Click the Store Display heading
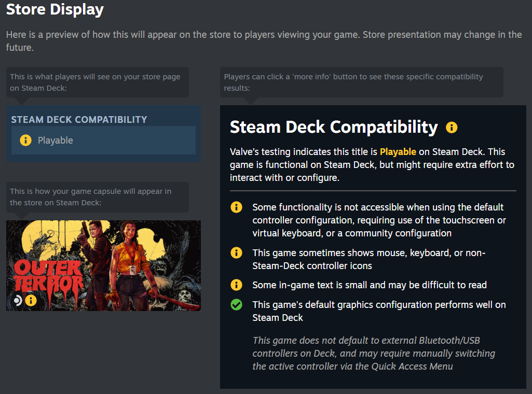532x394 pixels. (54, 9)
